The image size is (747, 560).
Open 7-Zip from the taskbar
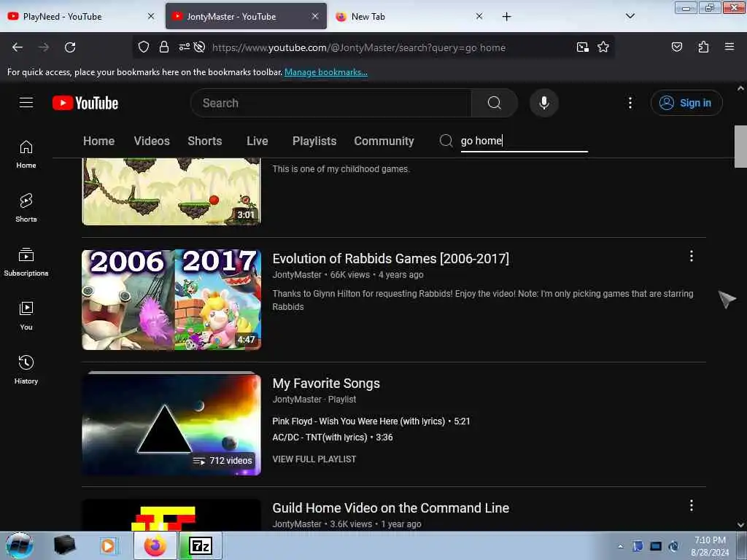point(201,545)
